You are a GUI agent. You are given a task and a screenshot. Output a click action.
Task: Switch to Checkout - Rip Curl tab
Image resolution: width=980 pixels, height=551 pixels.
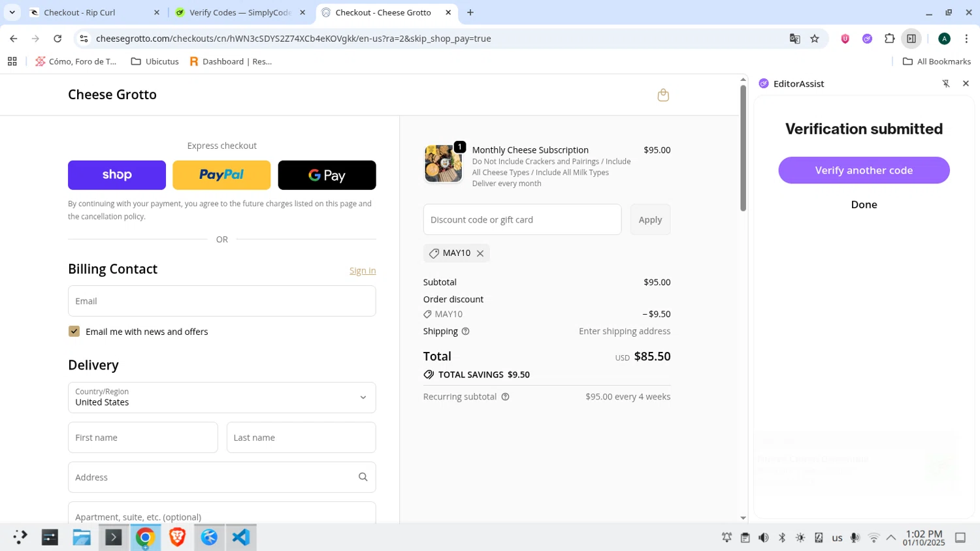pos(95,12)
